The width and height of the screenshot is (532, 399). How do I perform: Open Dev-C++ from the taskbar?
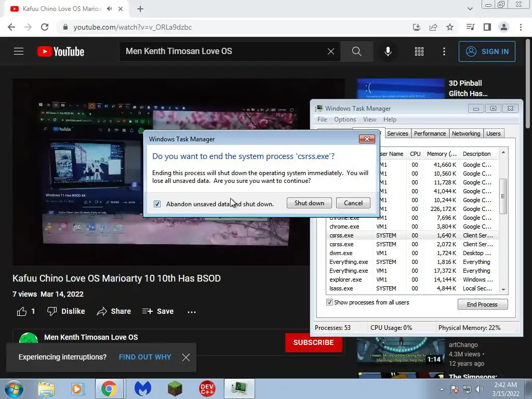click(207, 389)
